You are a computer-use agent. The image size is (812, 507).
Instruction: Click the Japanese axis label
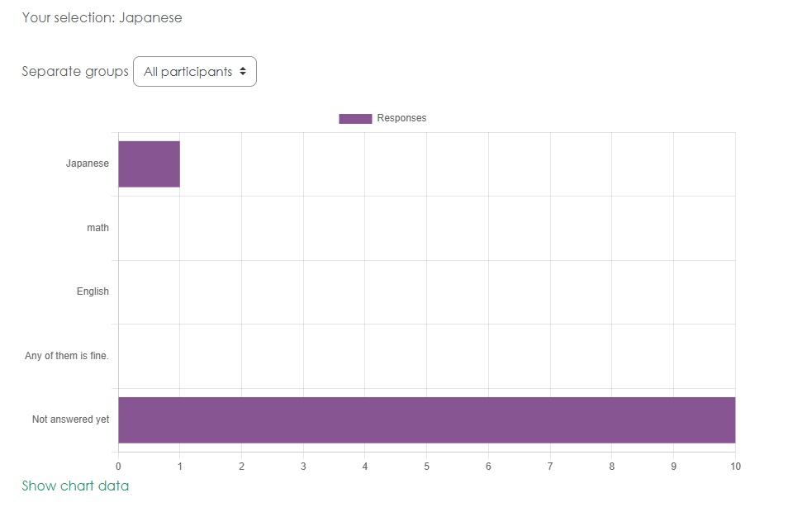point(88,163)
